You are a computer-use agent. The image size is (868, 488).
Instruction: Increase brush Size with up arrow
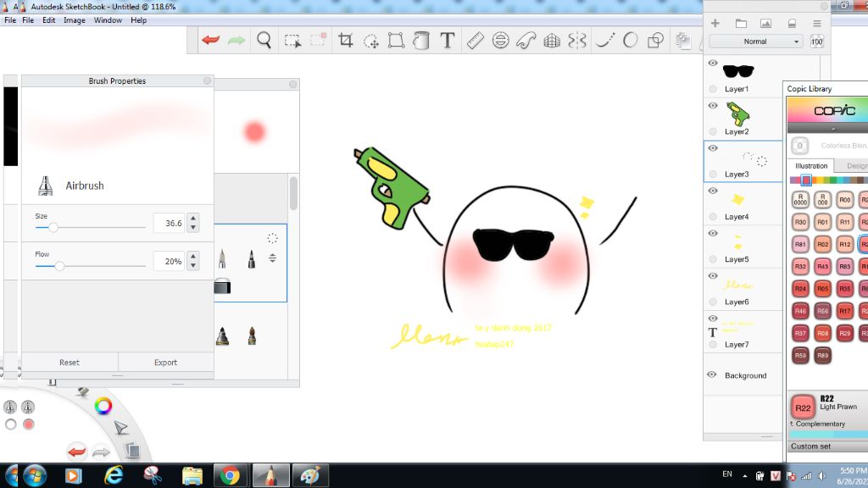coord(193,218)
